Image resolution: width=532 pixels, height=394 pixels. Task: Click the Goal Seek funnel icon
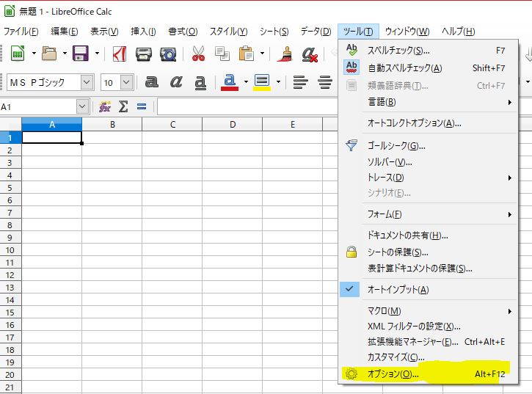pos(351,145)
